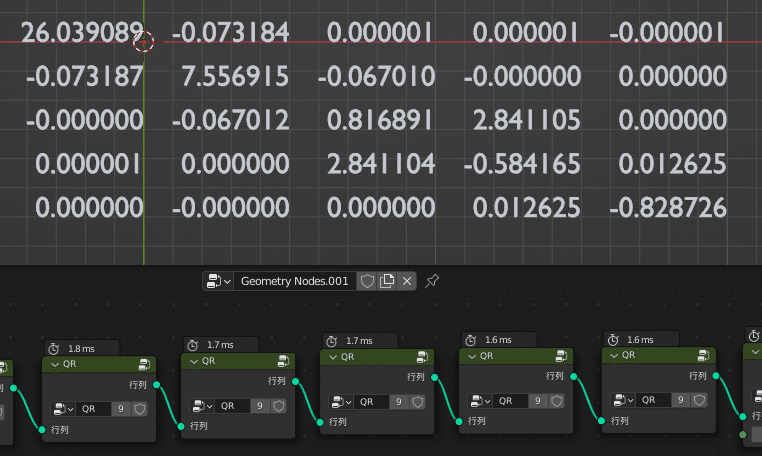Select the matrix value -0.073187

[x=85, y=76]
